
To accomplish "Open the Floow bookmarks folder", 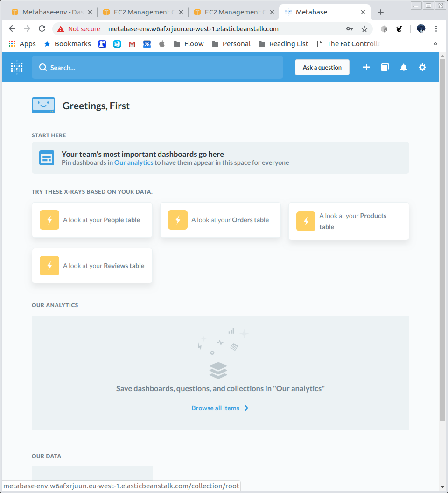I will click(x=188, y=43).
